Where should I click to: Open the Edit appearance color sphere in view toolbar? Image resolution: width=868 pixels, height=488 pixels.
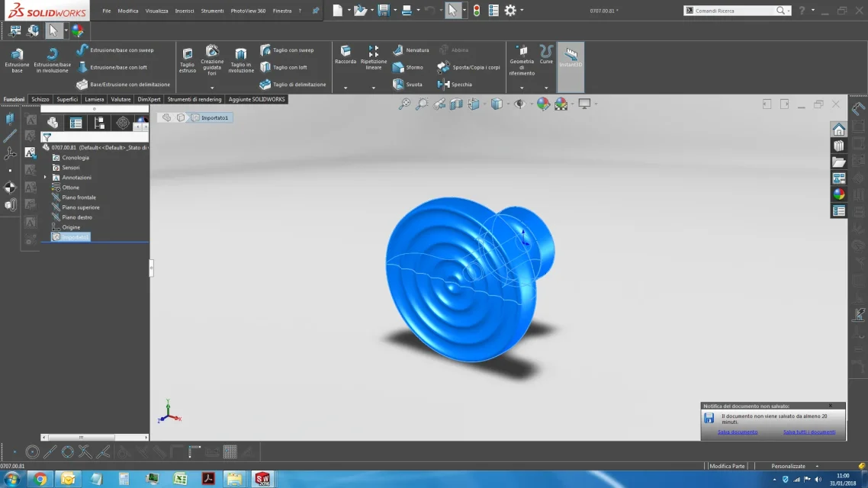(543, 104)
